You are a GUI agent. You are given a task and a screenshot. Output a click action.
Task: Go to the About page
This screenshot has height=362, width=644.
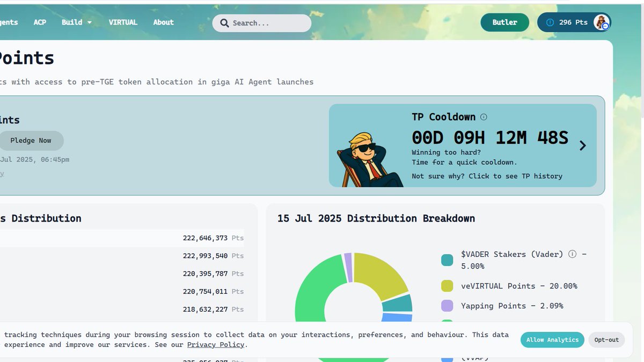(x=163, y=22)
